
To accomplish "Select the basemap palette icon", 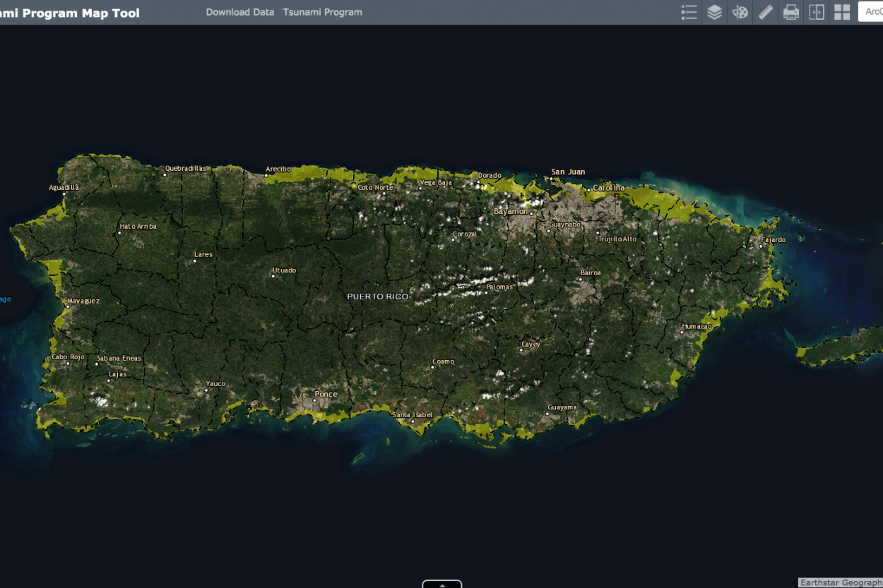I will click(x=740, y=12).
